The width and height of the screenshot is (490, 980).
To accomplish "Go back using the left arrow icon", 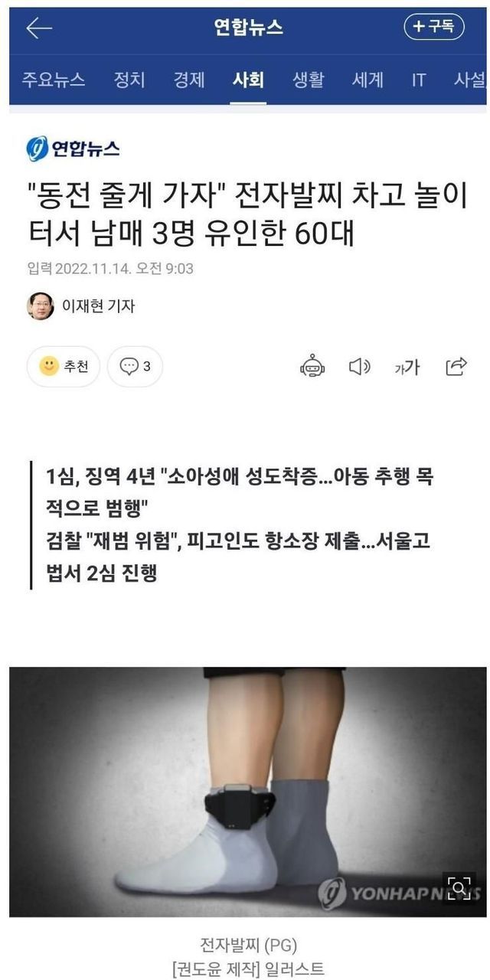I will coord(38,28).
